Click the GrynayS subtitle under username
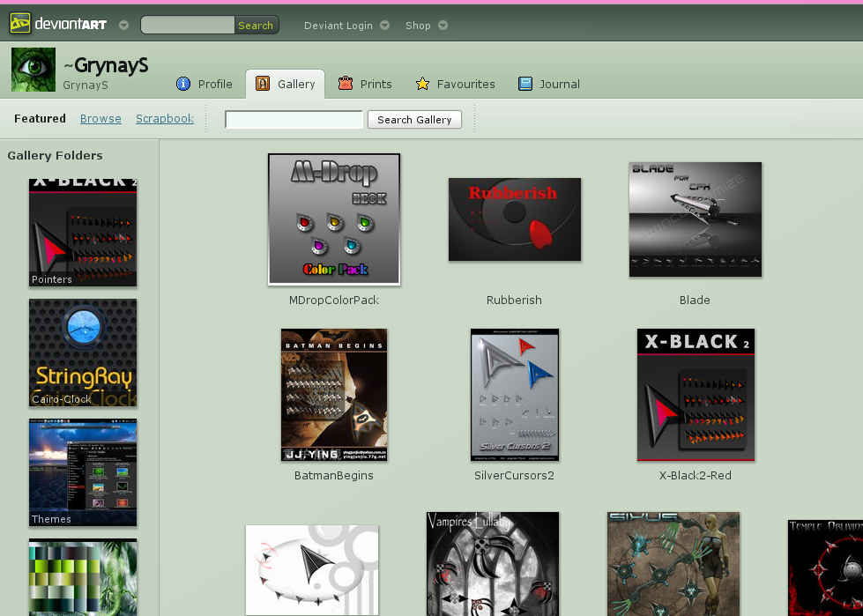Image resolution: width=863 pixels, height=616 pixels. pos(86,85)
